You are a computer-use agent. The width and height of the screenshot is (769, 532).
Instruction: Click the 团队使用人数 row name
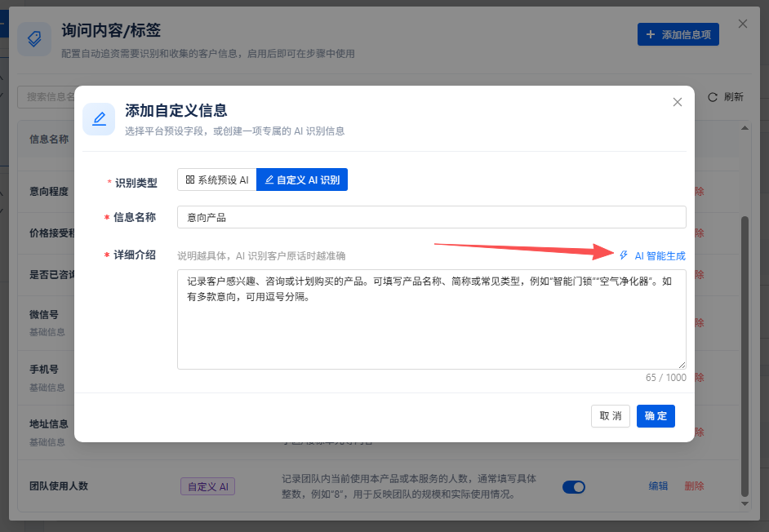[x=59, y=486]
